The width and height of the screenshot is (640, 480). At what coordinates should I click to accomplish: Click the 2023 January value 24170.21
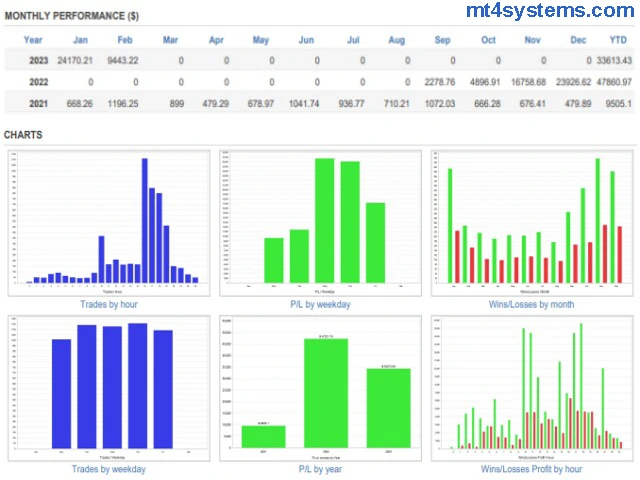tap(78, 59)
